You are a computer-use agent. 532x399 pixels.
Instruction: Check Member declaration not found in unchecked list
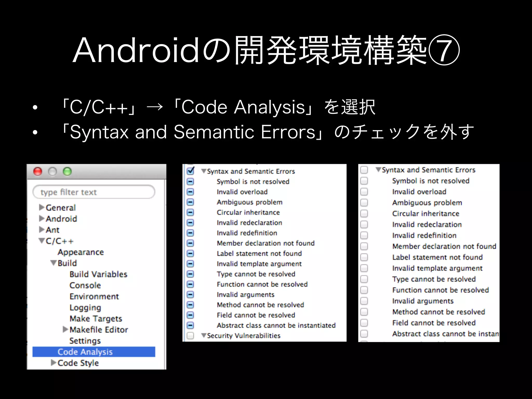coord(364,246)
